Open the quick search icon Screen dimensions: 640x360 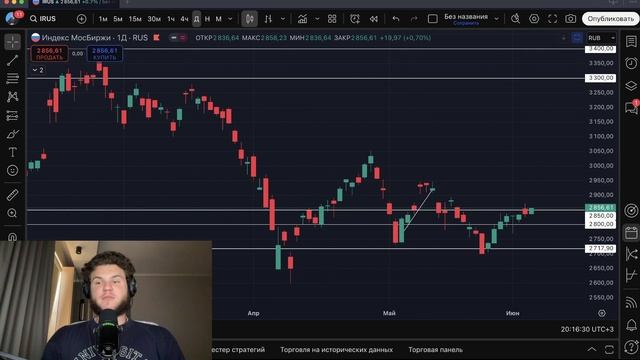[x=515, y=19]
